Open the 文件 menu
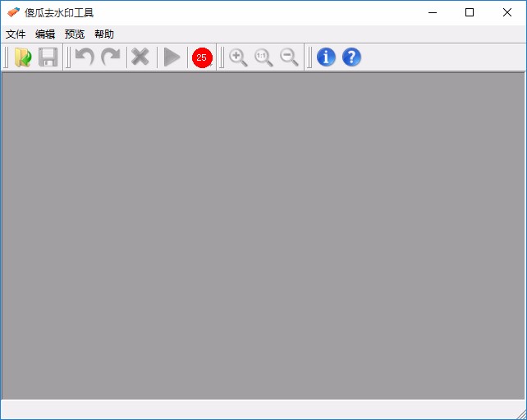527x420 pixels. [16, 34]
